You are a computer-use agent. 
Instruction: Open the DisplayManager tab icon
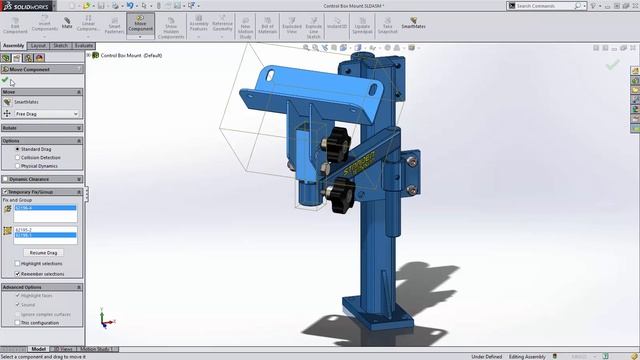[x=39, y=58]
